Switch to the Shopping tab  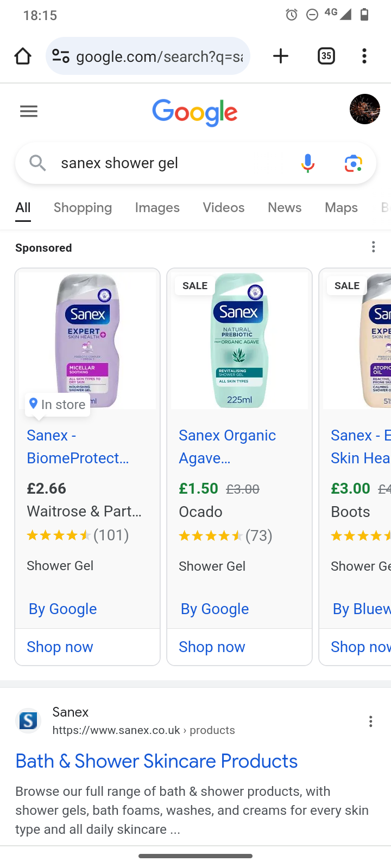click(x=83, y=208)
